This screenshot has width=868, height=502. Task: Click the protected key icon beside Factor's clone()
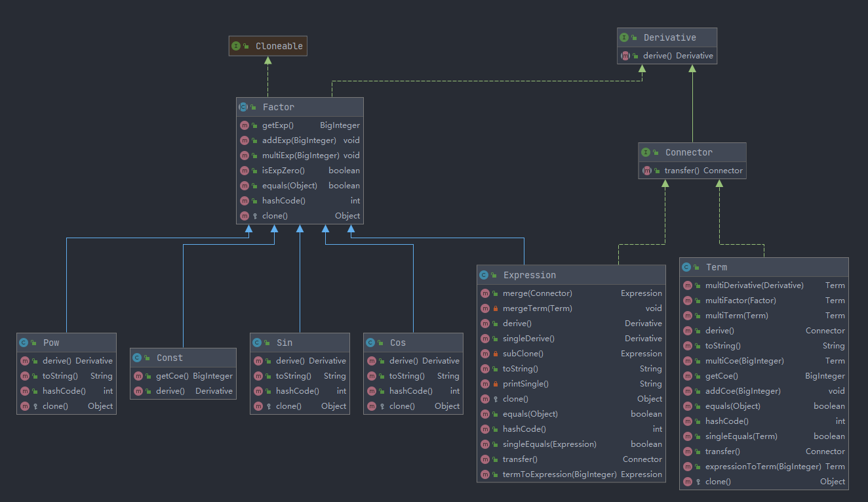point(255,216)
